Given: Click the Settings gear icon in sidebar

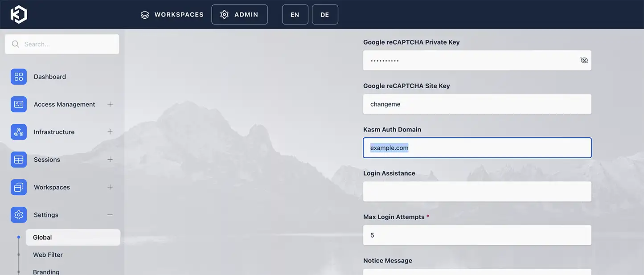Looking at the screenshot, I should (x=18, y=214).
